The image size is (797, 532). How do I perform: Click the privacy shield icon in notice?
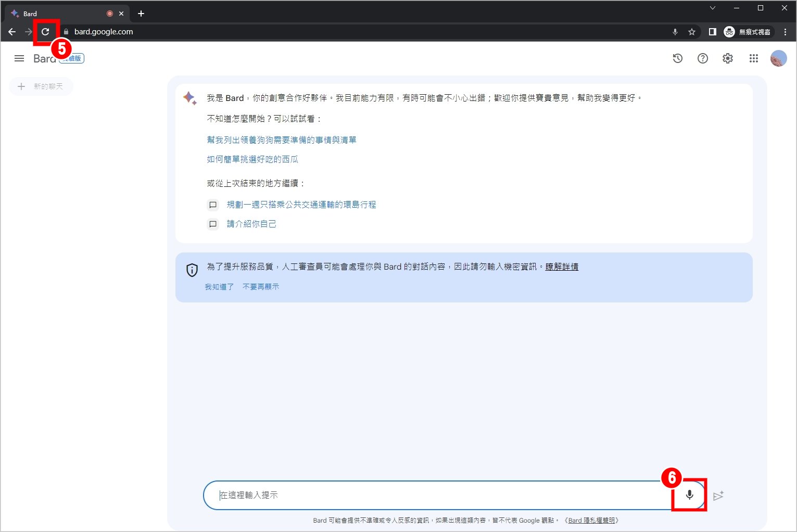coord(192,270)
